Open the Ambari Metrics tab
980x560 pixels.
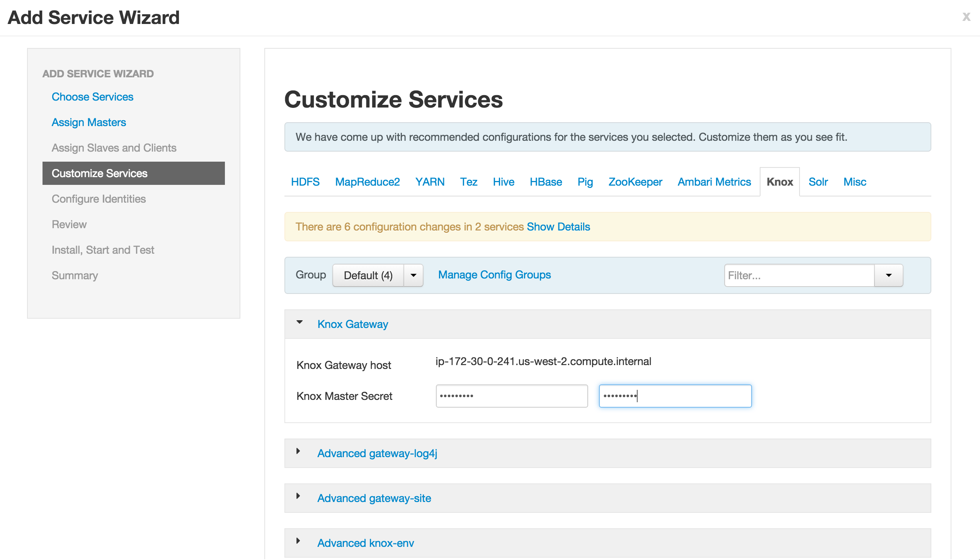714,182
